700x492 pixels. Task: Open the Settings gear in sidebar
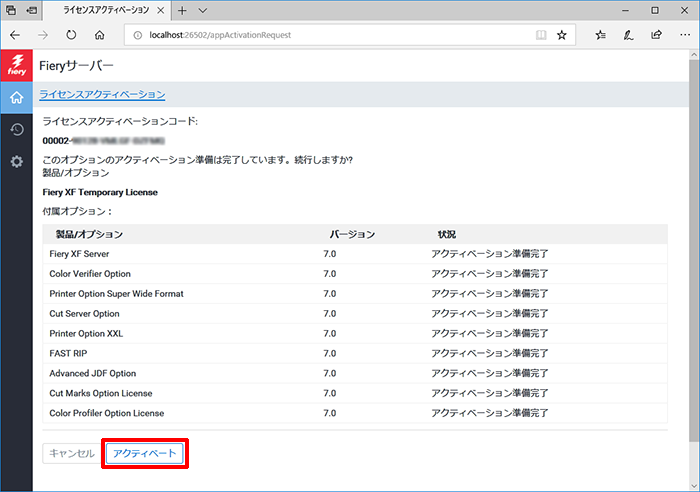[17, 162]
